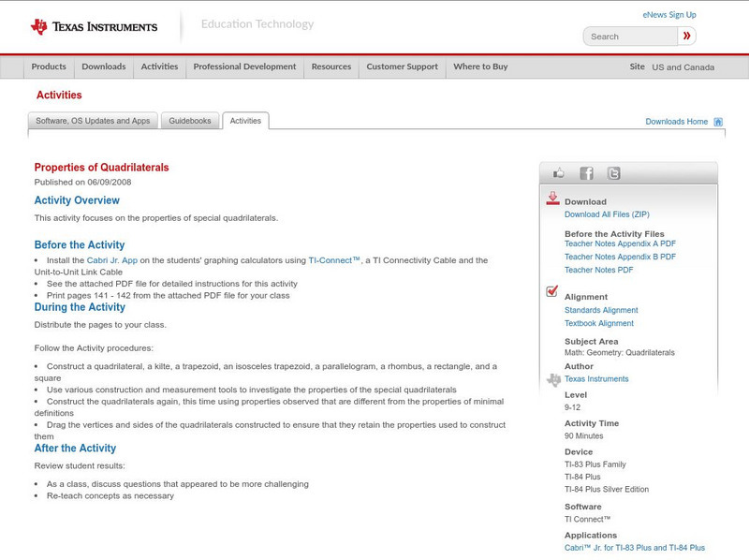Click the TI Connect software entry

(588, 520)
